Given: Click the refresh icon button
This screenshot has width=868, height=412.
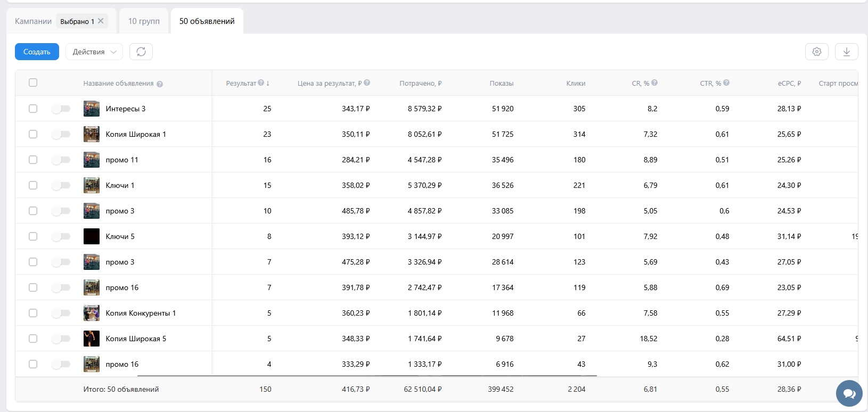Looking at the screenshot, I should (x=141, y=52).
